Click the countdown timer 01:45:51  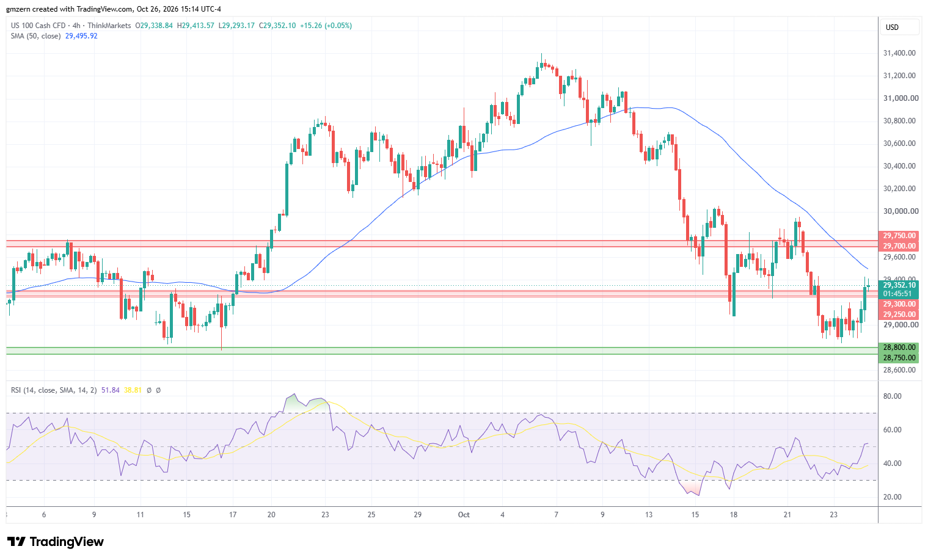(899, 294)
